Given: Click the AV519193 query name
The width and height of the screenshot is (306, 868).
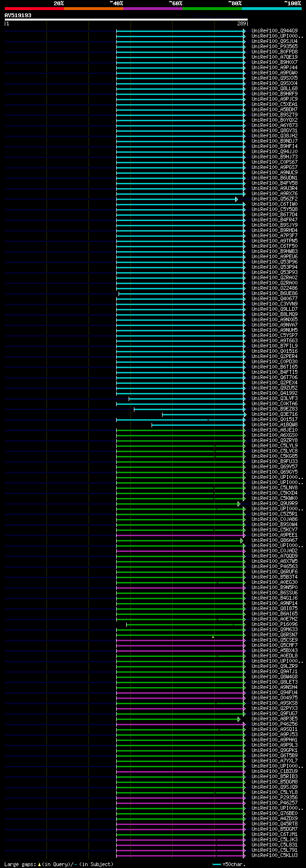Looking at the screenshot, I should pyautogui.click(x=18, y=15).
